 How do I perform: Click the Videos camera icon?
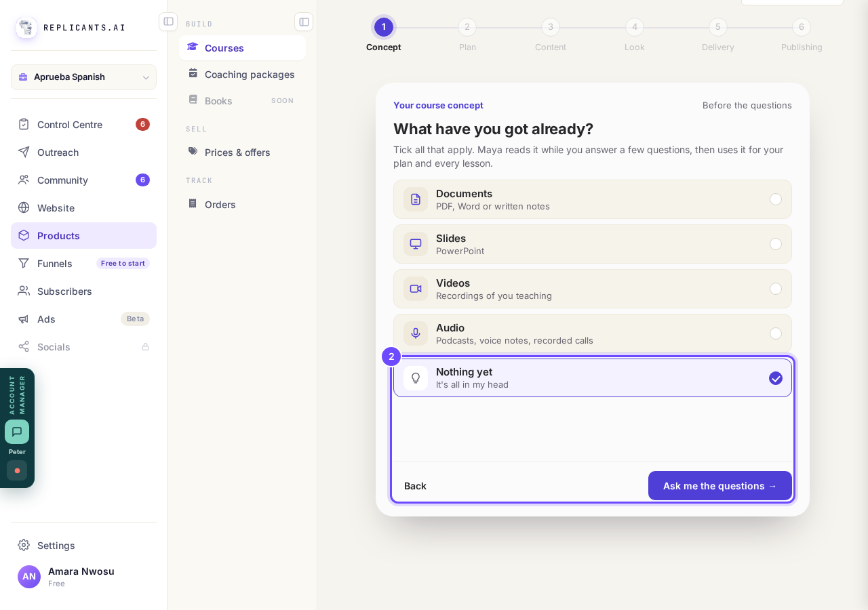point(416,289)
